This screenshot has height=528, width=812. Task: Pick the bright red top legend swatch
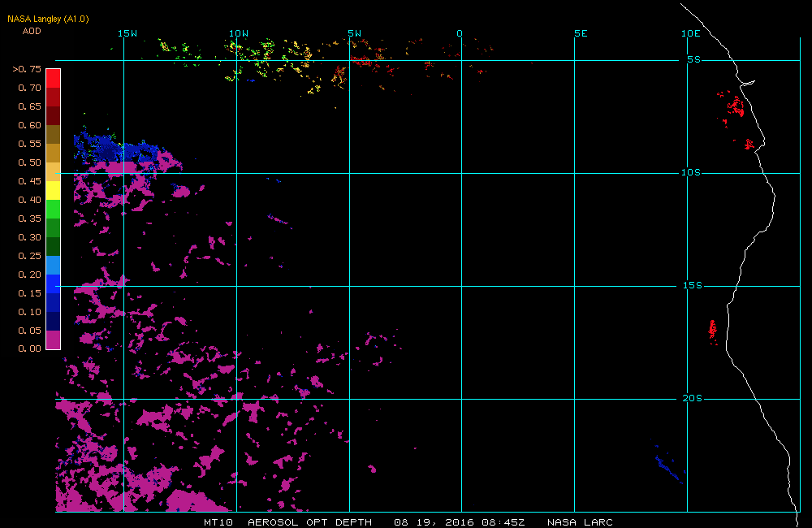point(52,78)
